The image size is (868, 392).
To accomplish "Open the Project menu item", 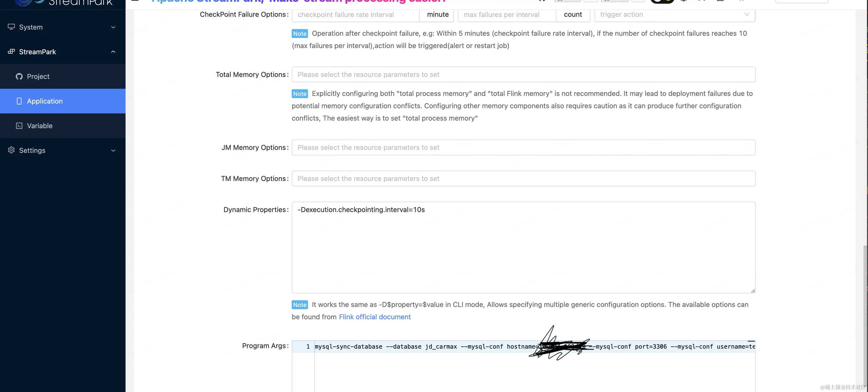I will pos(63,76).
